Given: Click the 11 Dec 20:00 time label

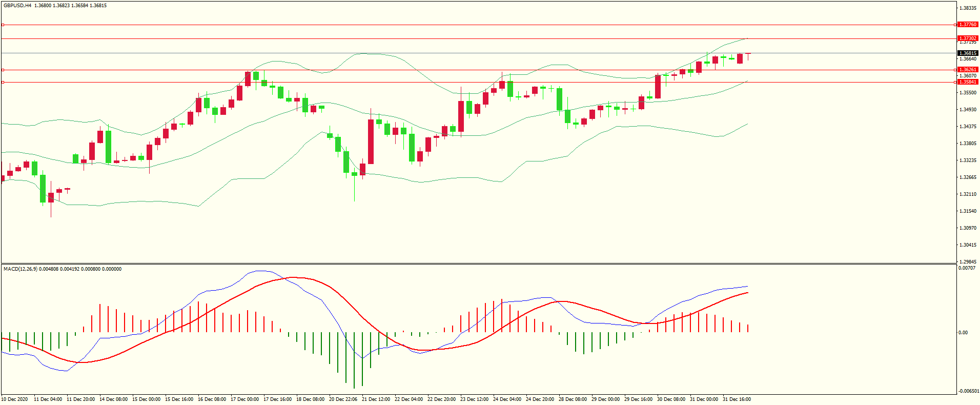Looking at the screenshot, I should (x=80, y=399).
